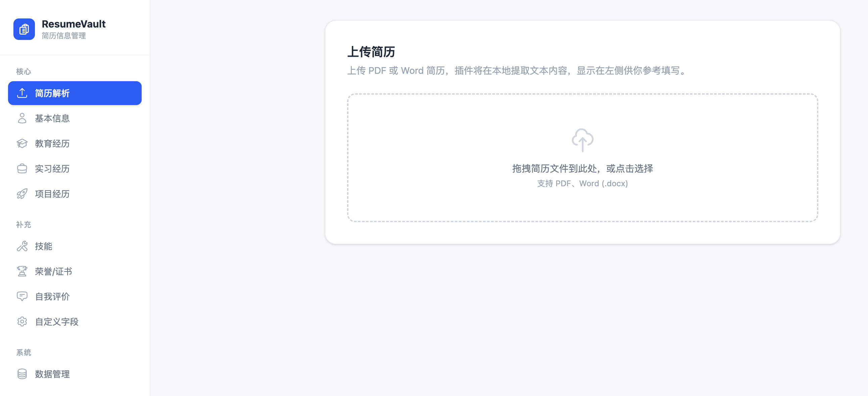Click the upload arrow icon beside 简历解析
Screen dimensions: 868x396
click(x=22, y=93)
